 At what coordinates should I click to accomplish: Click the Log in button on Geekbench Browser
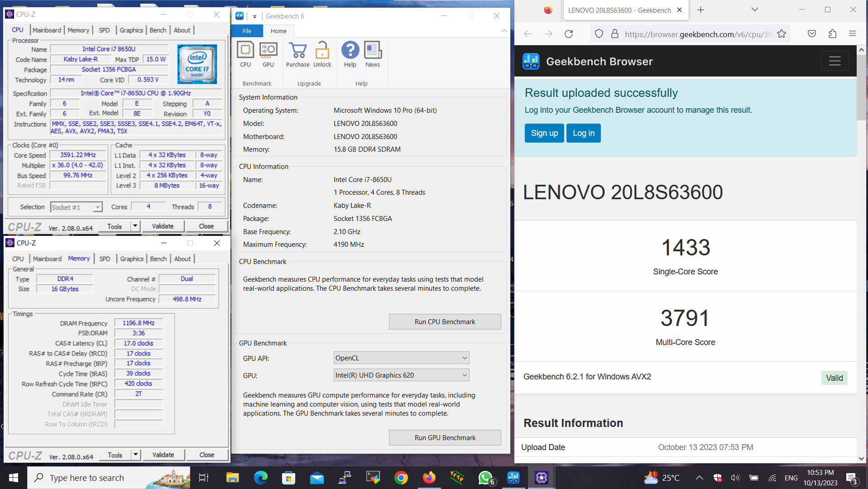pyautogui.click(x=584, y=133)
